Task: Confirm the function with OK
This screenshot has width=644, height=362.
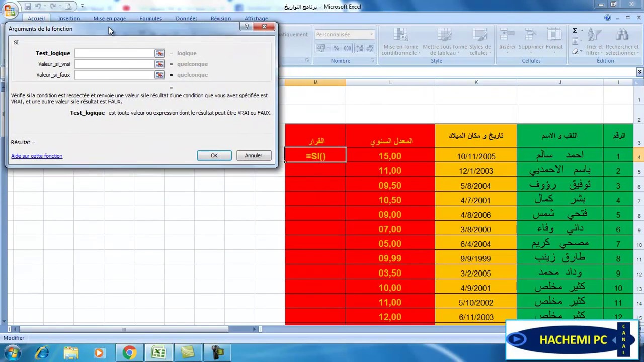Action: [214, 156]
